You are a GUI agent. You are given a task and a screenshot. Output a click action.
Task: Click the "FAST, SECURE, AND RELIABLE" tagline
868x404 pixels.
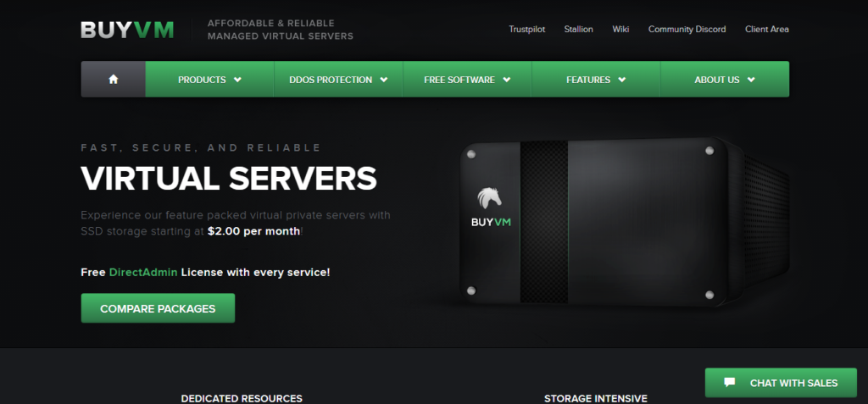[201, 147]
